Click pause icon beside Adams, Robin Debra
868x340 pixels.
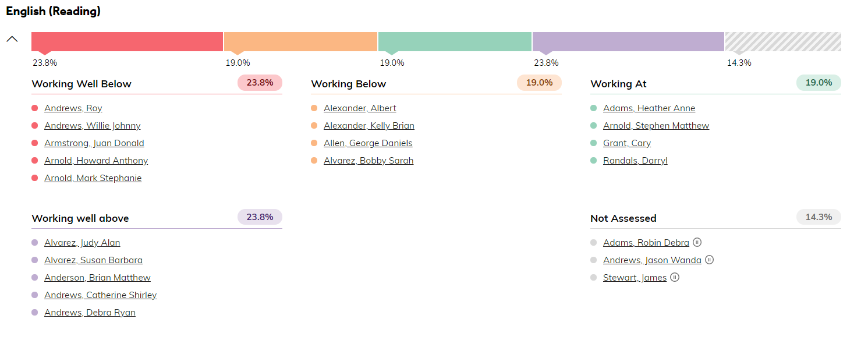click(x=697, y=243)
